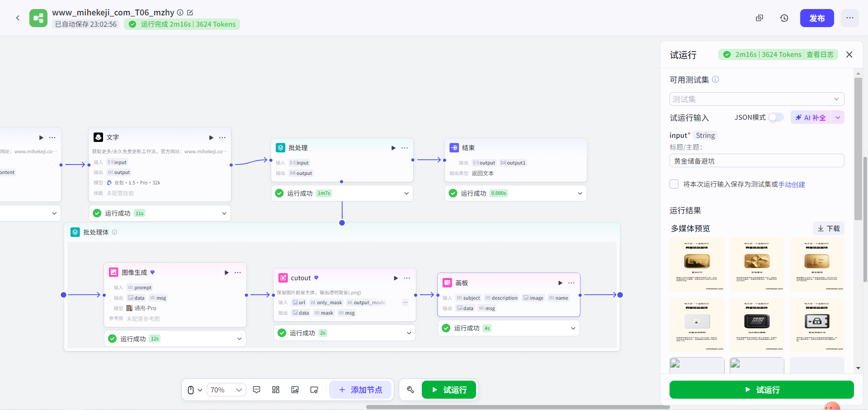The width and height of the screenshot is (868, 410).
Task: Click the edit pencil beside the workflow title
Action: coord(190,12)
